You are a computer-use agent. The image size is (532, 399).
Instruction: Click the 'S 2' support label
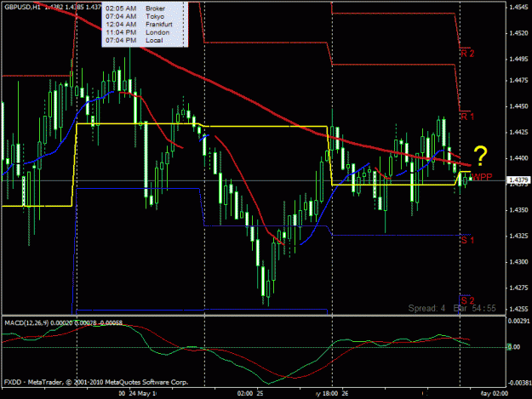(x=467, y=300)
